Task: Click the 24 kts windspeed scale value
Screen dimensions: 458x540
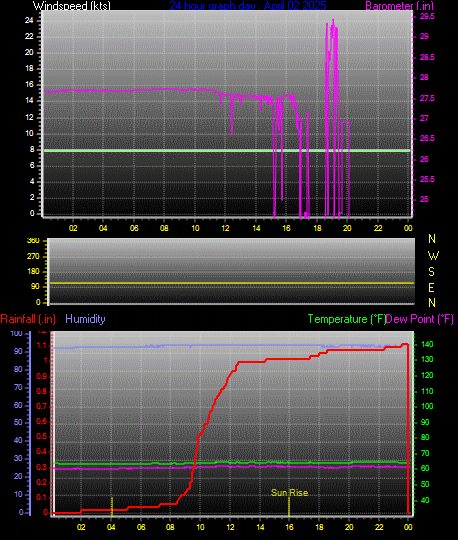Action: 29,20
